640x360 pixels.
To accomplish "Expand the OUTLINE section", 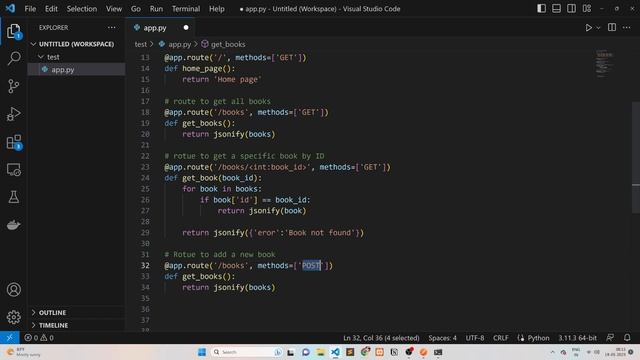I will [76, 312].
